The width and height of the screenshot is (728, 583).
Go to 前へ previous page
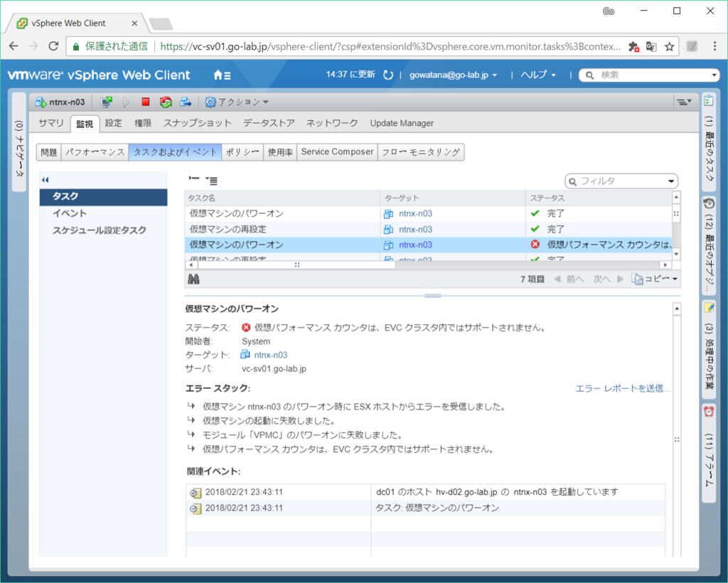click(569, 279)
